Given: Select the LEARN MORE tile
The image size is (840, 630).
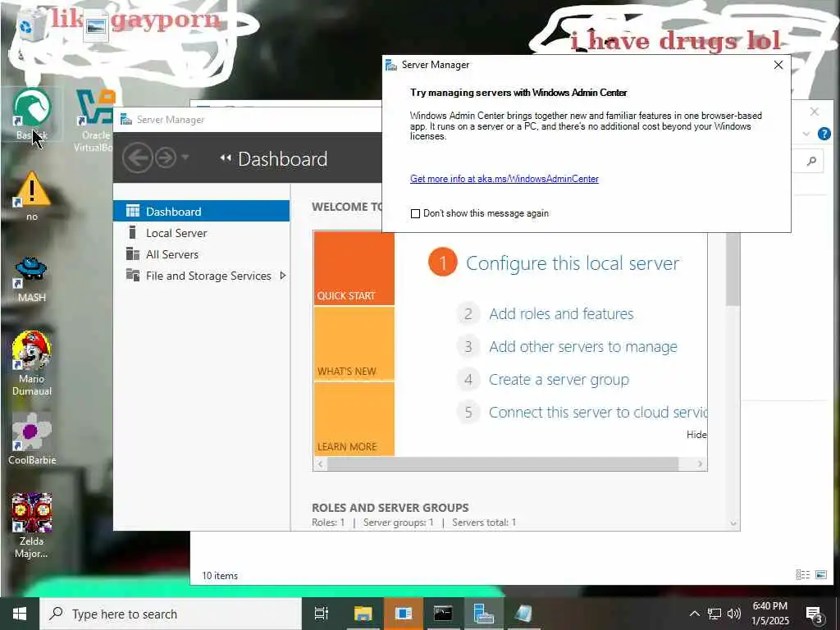Looking at the screenshot, I should (x=354, y=419).
